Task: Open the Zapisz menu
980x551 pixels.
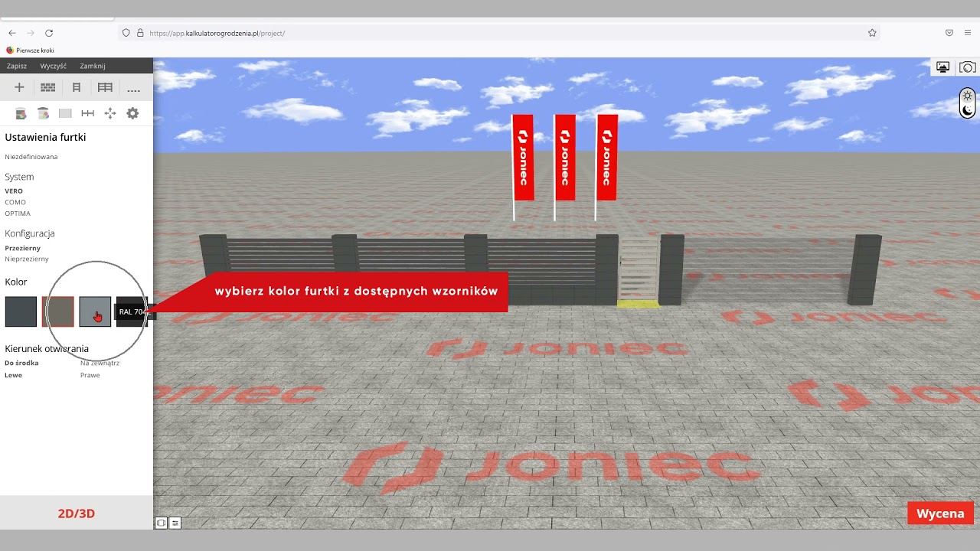Action: 17,66
